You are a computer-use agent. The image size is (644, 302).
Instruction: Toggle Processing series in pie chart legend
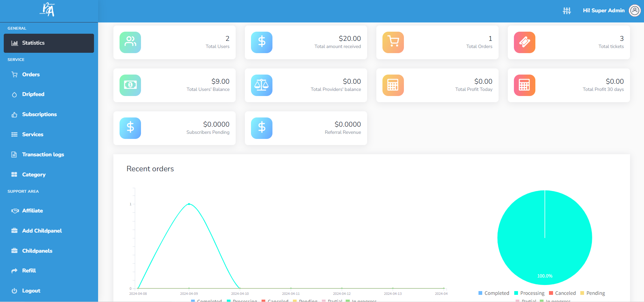(529, 293)
